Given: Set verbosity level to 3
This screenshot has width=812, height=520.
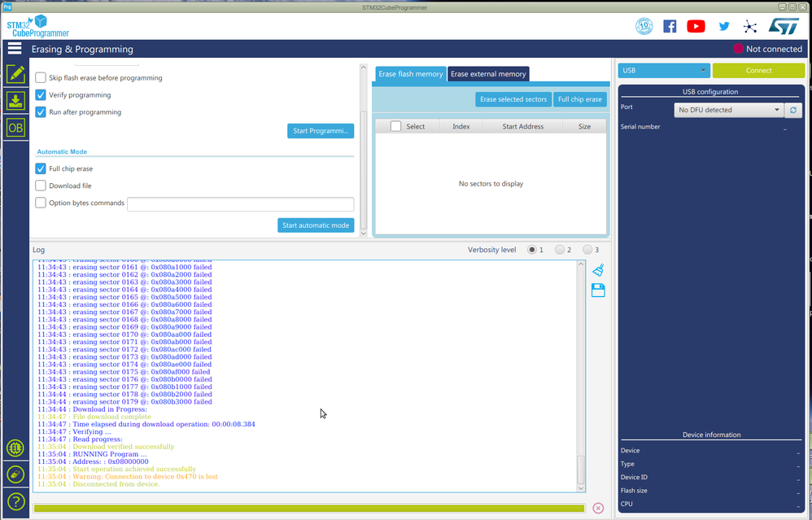Looking at the screenshot, I should [x=587, y=250].
